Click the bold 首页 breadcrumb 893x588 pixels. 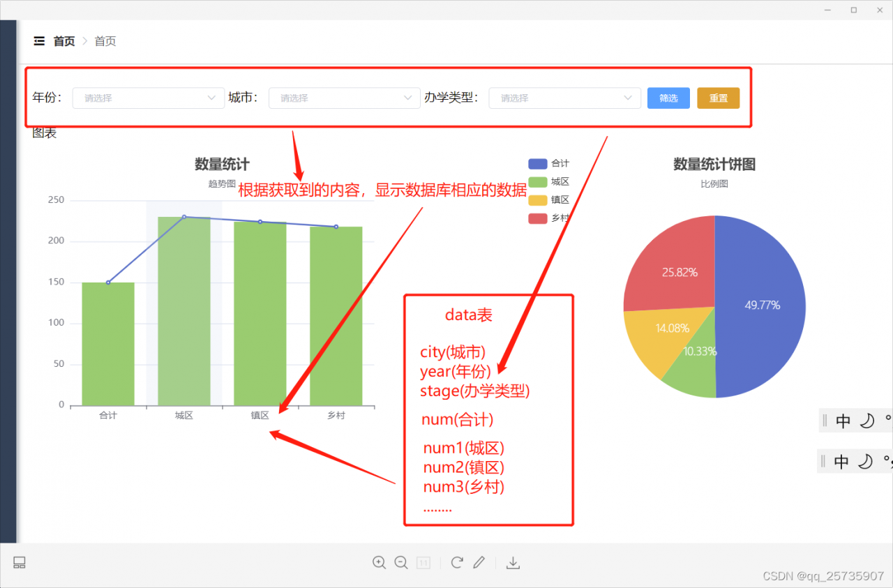pos(64,41)
